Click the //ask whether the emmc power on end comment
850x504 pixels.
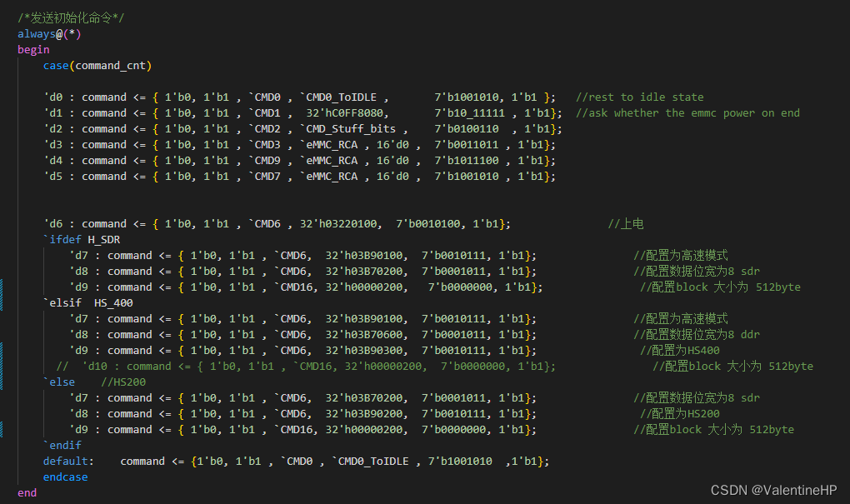coord(687,112)
